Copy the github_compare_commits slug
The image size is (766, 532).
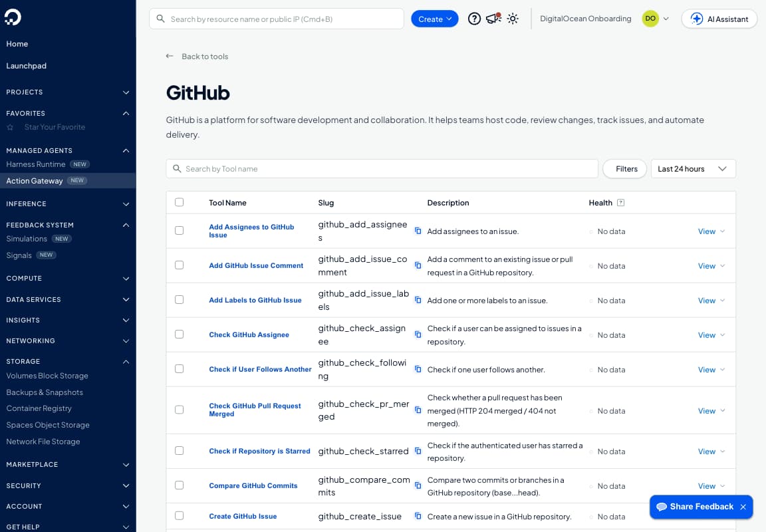[418, 485]
